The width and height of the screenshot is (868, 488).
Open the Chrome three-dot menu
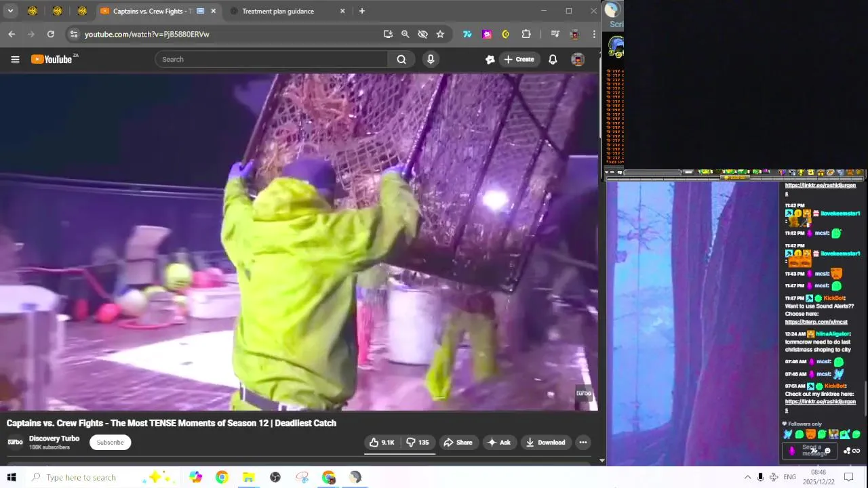click(594, 34)
